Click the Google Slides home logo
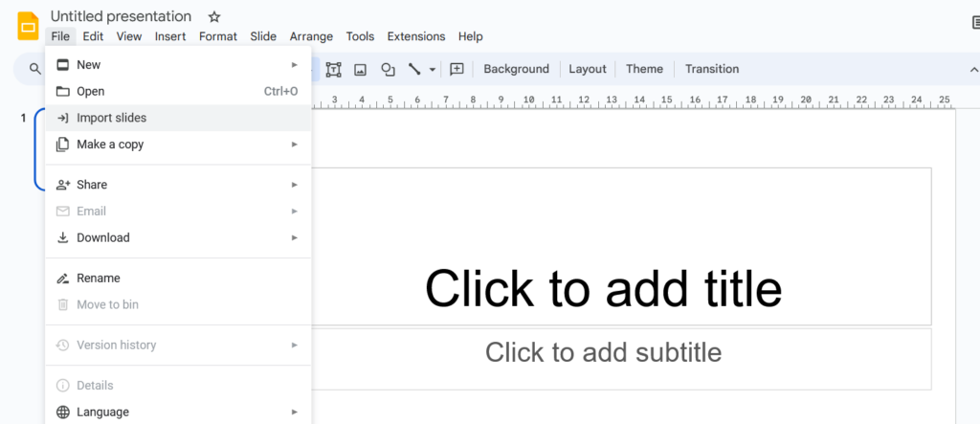The image size is (980, 424). [28, 26]
